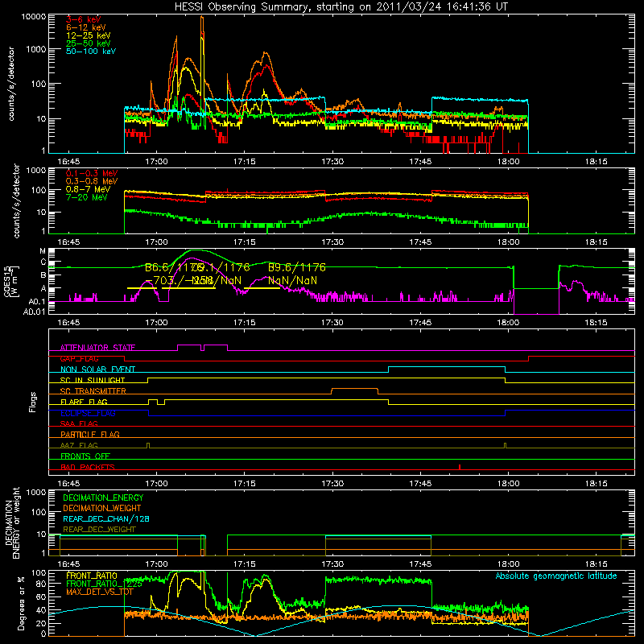
Task: Select the REAR_DEC_CHAN/128 legend label
Action: coord(106,519)
